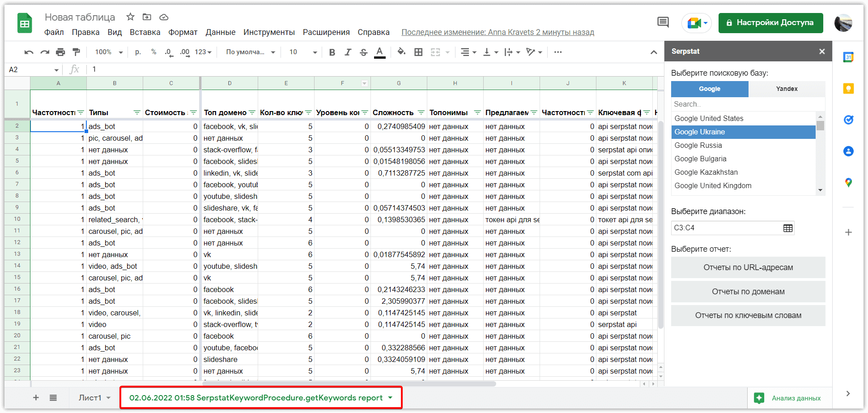Screen dimensions: 868x413
Task: Switch to Лист1 tab
Action: coord(94,397)
